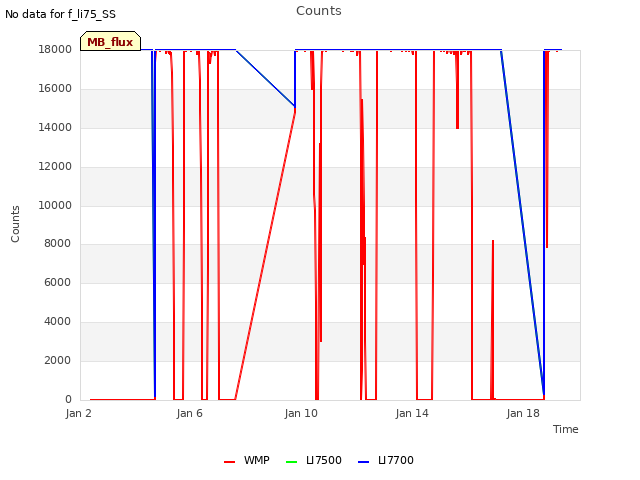640x480 pixels.
Task: Click the Jan 10 x-axis label
Action: coord(301,413)
